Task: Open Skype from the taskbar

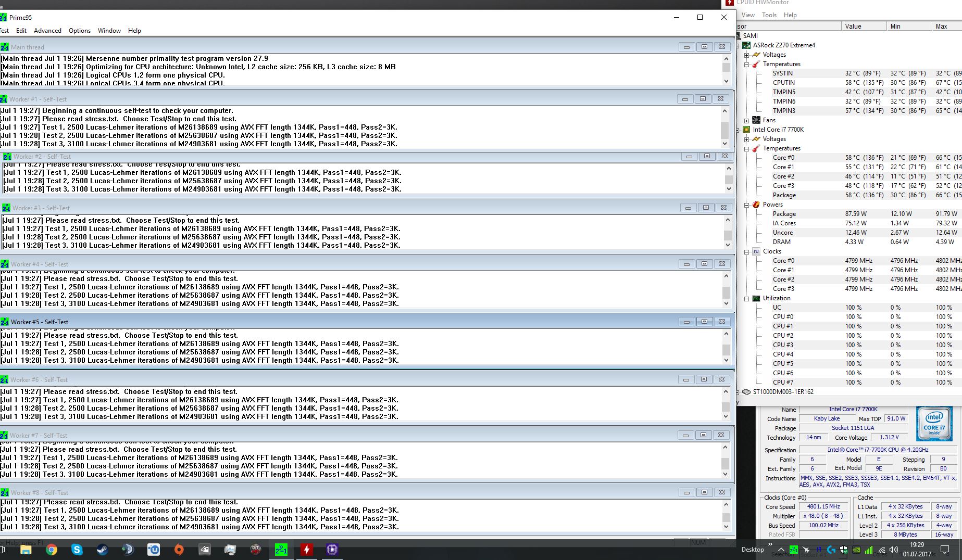Action: click(77, 550)
